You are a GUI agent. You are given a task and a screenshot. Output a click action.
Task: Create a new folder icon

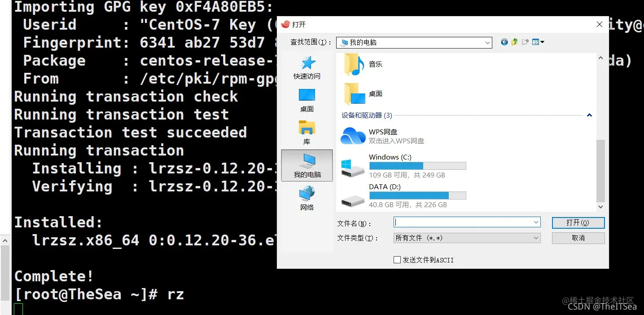pyautogui.click(x=525, y=42)
